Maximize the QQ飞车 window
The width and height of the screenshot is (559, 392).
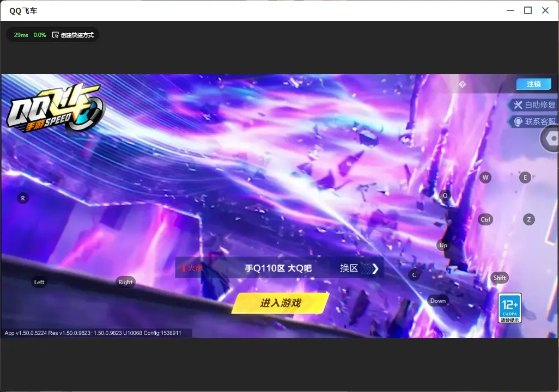(x=528, y=10)
